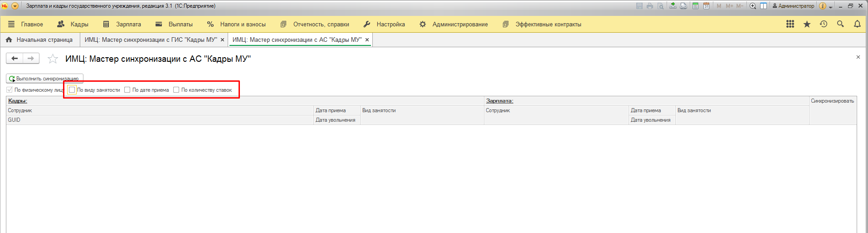The height and width of the screenshot is (233, 868).
Task: Enable the "По виду занятости" checkbox
Action: (x=72, y=90)
